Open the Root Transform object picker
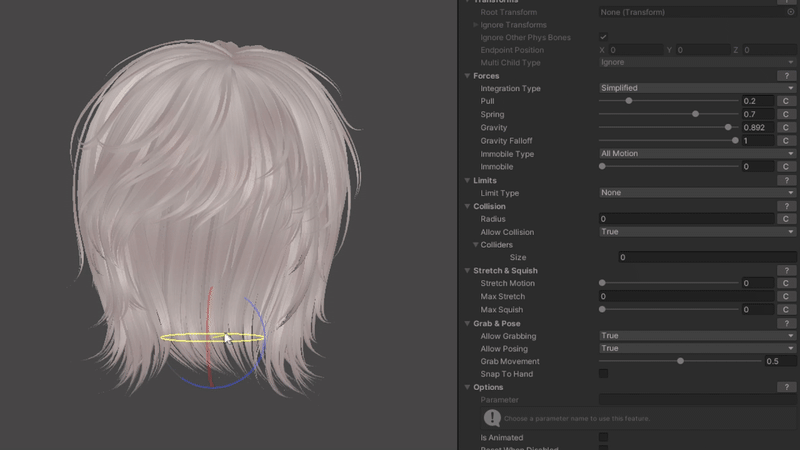 (790, 12)
